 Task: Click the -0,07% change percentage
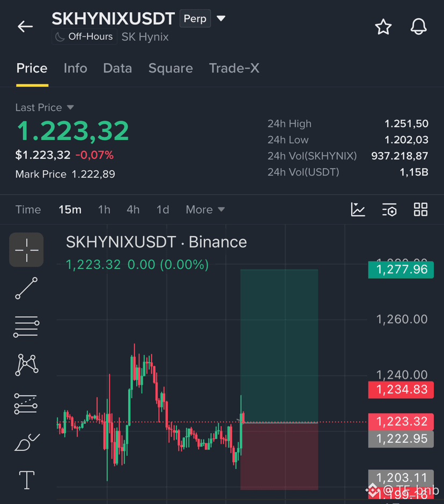(x=94, y=155)
